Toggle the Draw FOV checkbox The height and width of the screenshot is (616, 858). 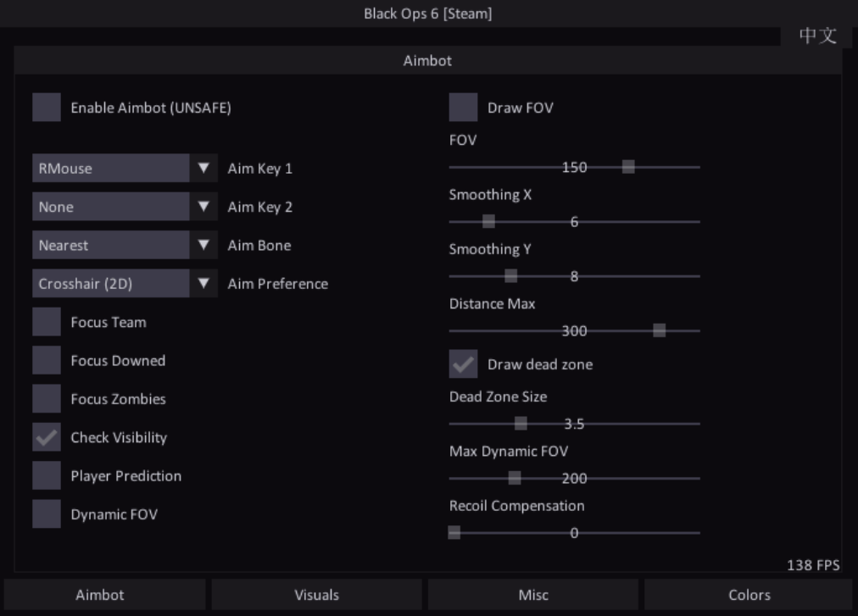pos(464,108)
